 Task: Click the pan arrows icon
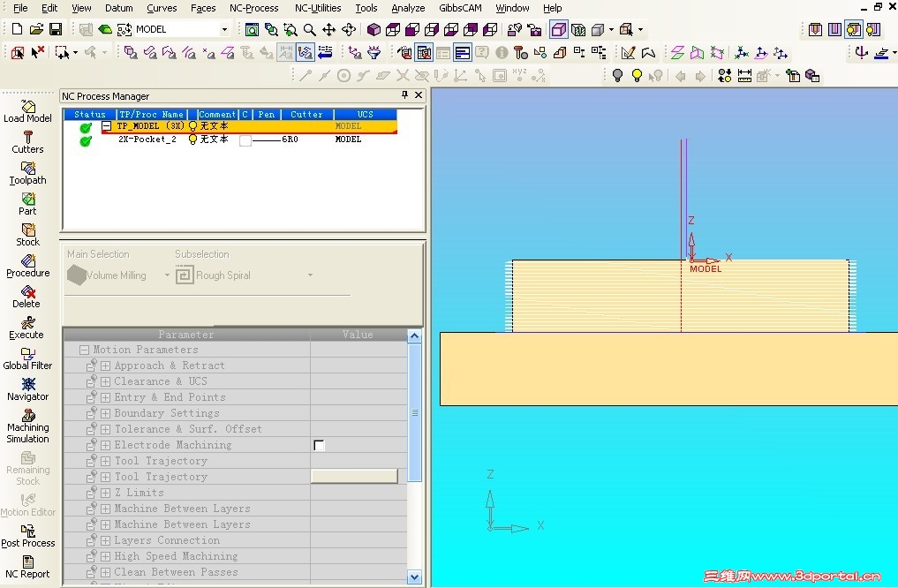[328, 29]
